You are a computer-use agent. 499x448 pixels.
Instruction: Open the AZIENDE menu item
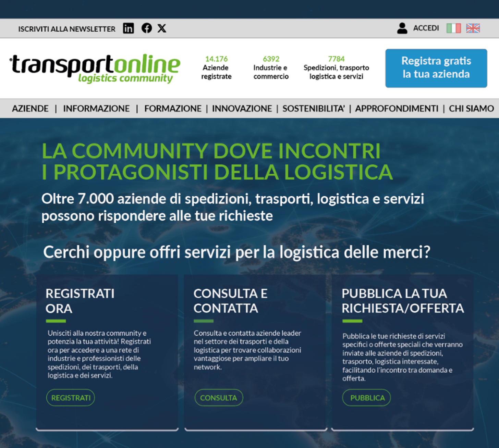(x=30, y=109)
